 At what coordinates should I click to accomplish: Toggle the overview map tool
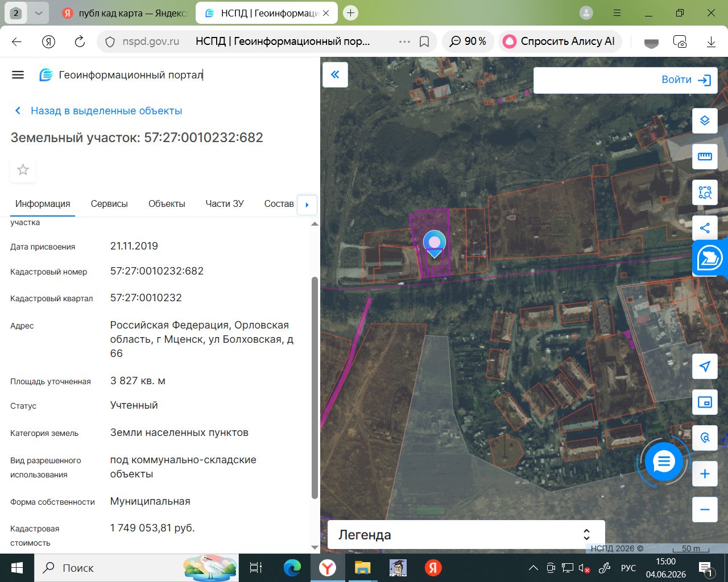pos(705,402)
